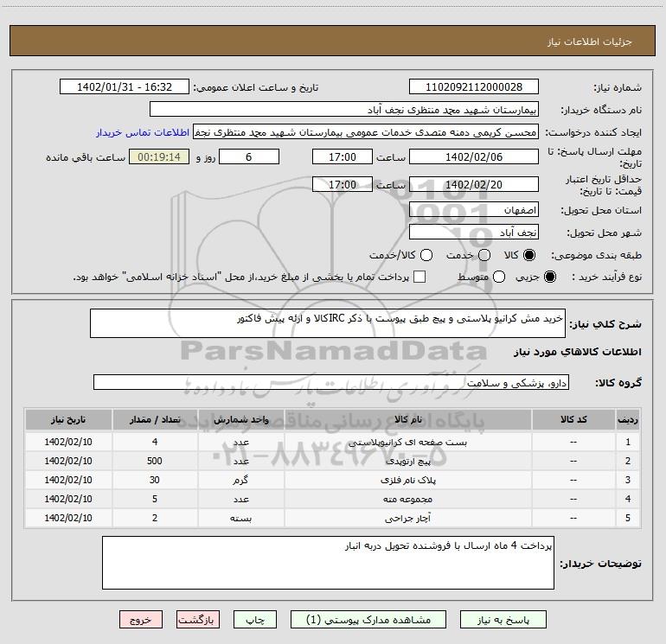The image size is (666, 644).
Task: Click the need number field 1102092112000028
Action: [x=474, y=87]
